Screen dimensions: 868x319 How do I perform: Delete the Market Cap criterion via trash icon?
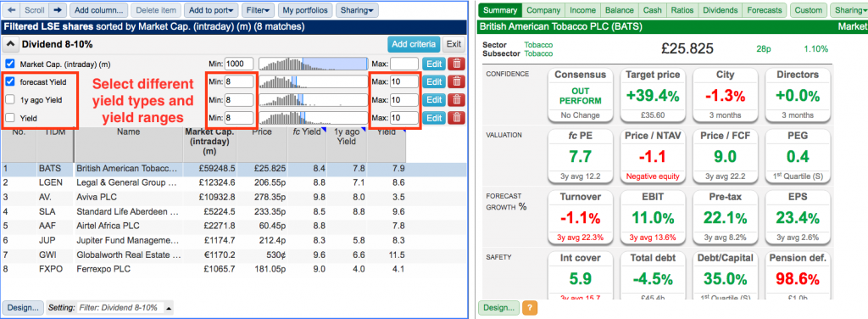point(456,64)
